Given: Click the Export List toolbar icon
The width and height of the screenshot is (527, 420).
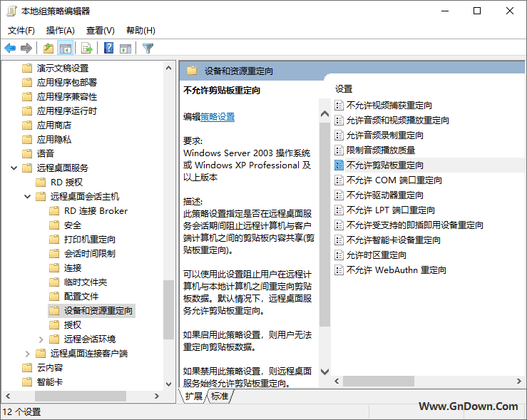Looking at the screenshot, I should pos(87,48).
